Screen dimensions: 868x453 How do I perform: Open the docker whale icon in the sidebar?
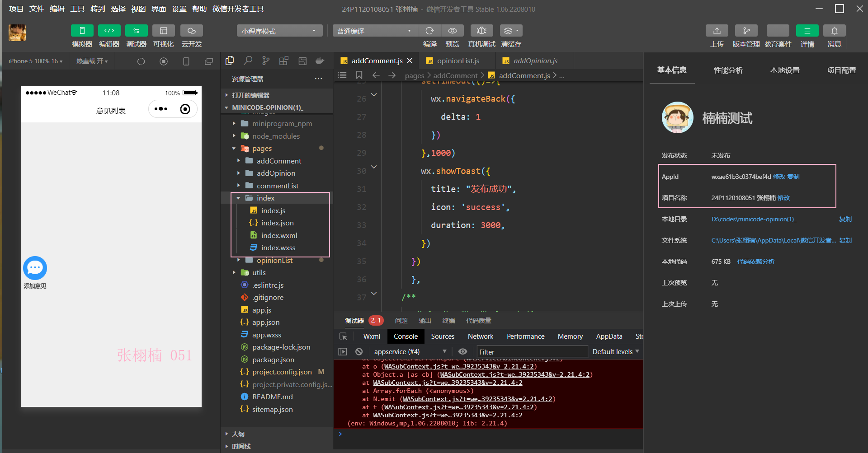click(x=320, y=61)
